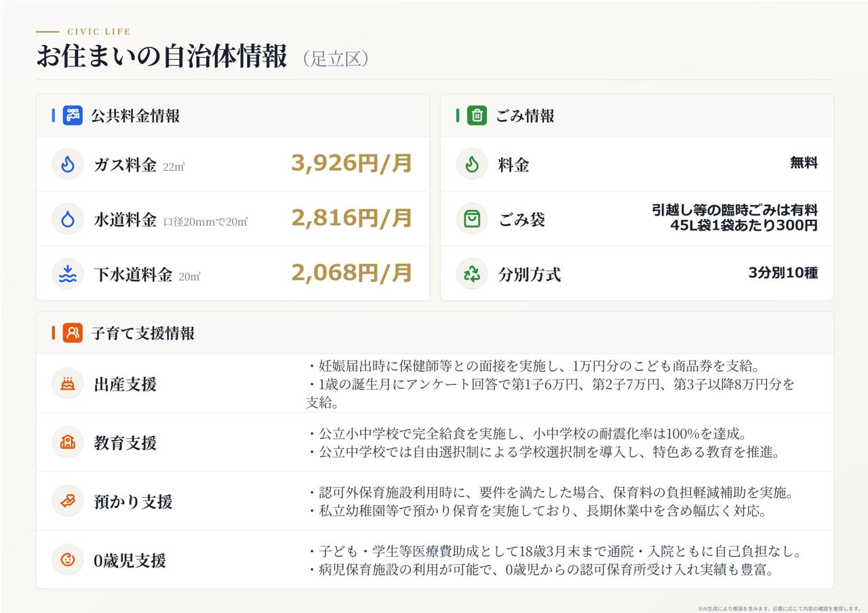Screen dimensions: 868x613
Task: Click the recycle icon next to 分別方式
Action: tap(472, 274)
